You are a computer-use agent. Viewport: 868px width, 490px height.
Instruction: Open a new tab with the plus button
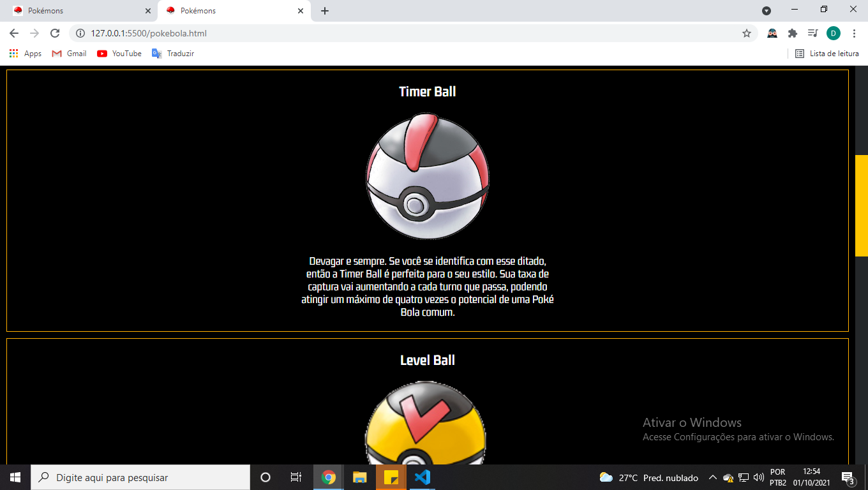click(x=325, y=11)
